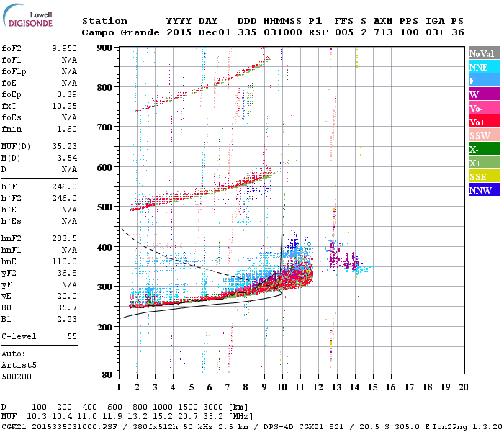Click the yE value 20.0
The image size is (504, 432).
tap(67, 296)
